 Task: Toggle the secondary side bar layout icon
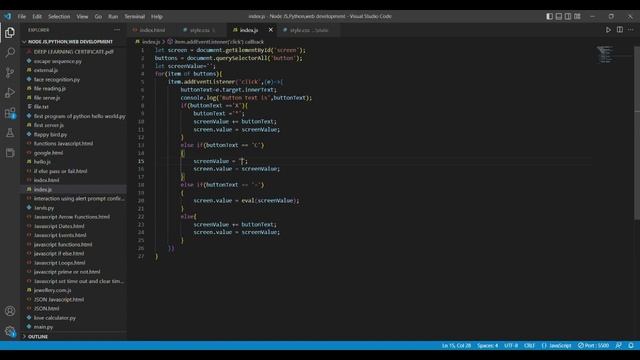pos(568,16)
